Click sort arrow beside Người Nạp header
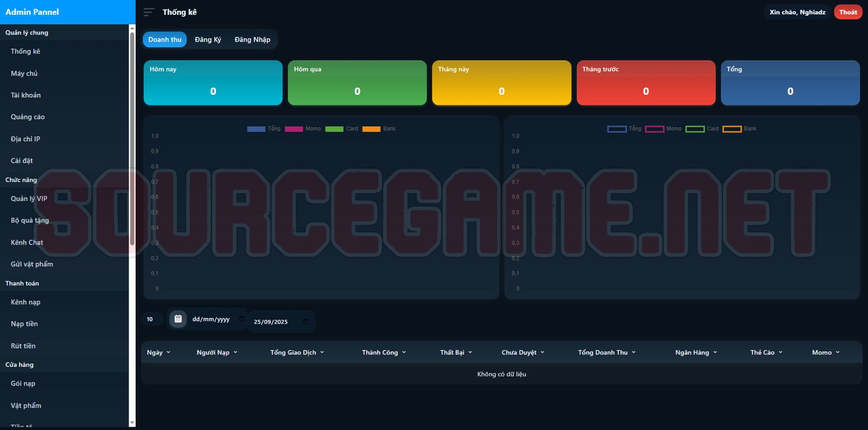Image resolution: width=868 pixels, height=430 pixels. point(235,352)
